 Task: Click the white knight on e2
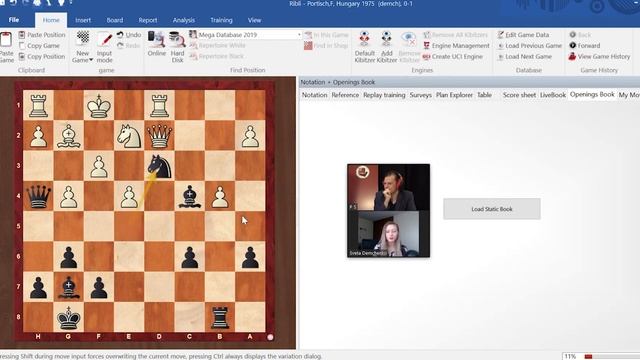(x=129, y=136)
